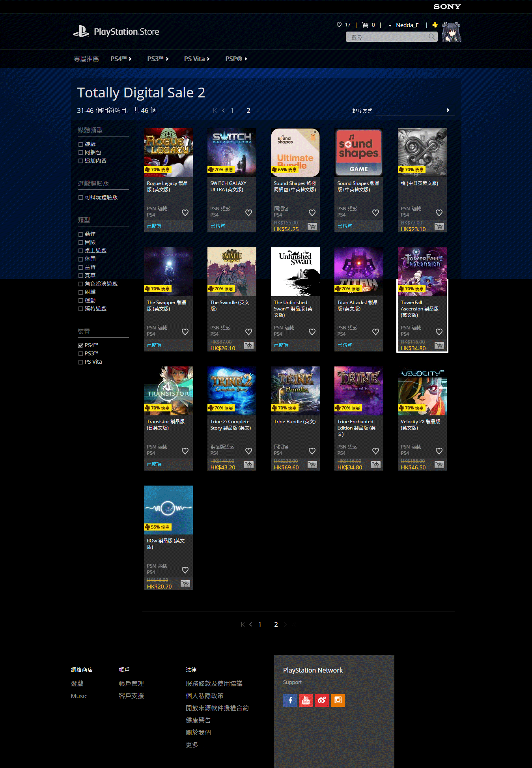
Task: Open Nedda_E account dropdown
Action: click(403, 25)
